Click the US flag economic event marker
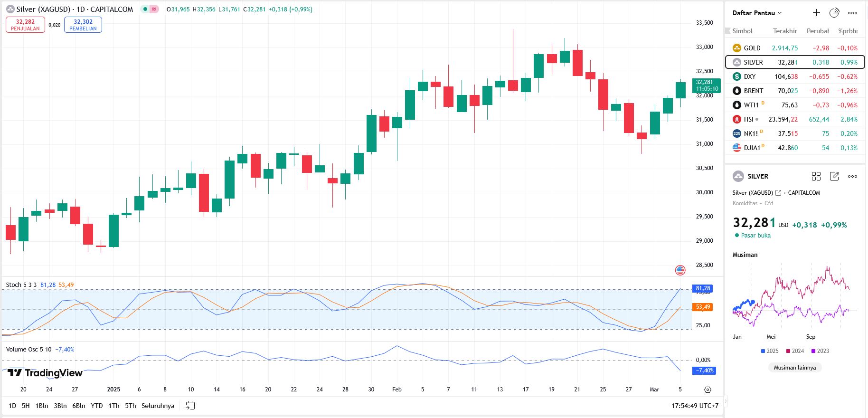The width and height of the screenshot is (868, 418). pyautogui.click(x=680, y=270)
